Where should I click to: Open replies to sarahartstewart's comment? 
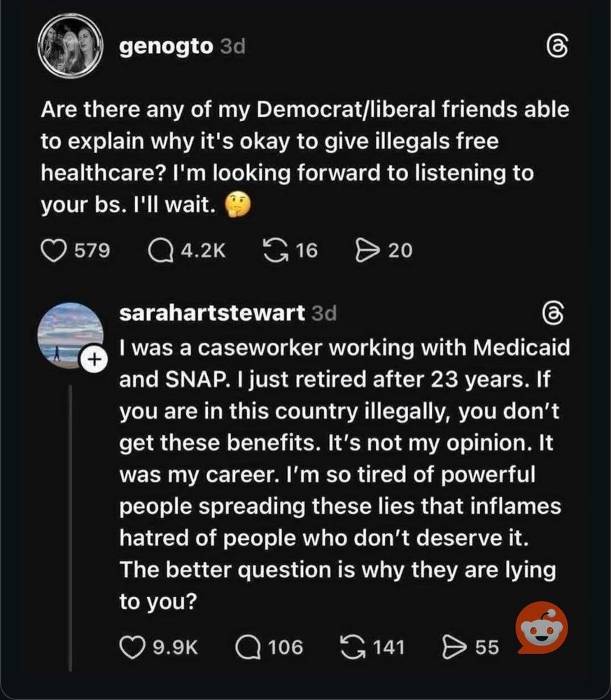click(248, 647)
